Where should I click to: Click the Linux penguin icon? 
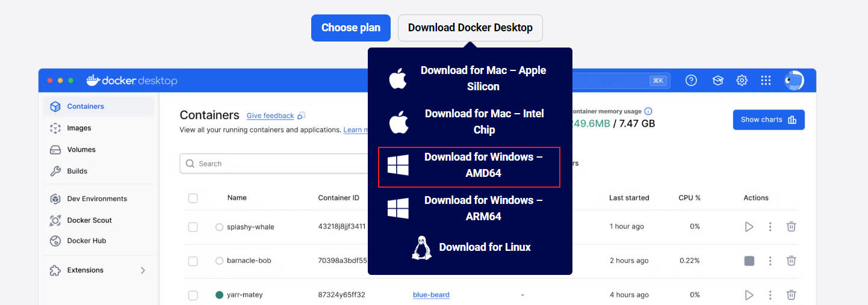[x=421, y=248]
